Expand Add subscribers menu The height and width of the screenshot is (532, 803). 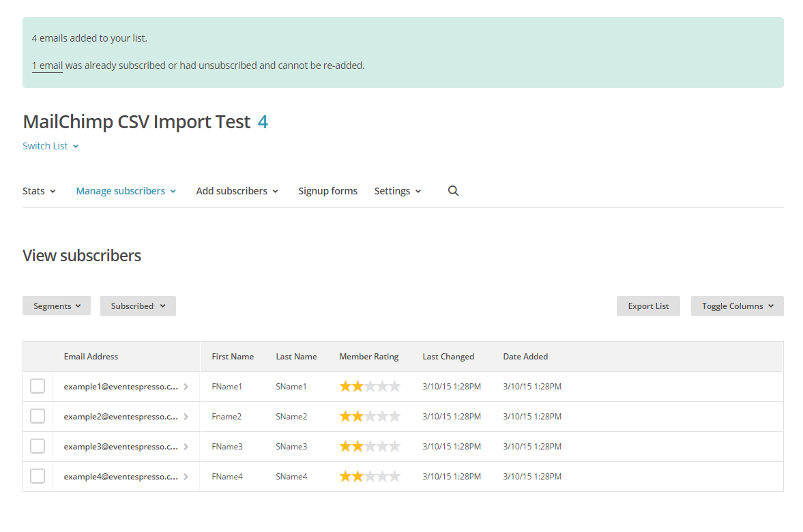point(237,191)
